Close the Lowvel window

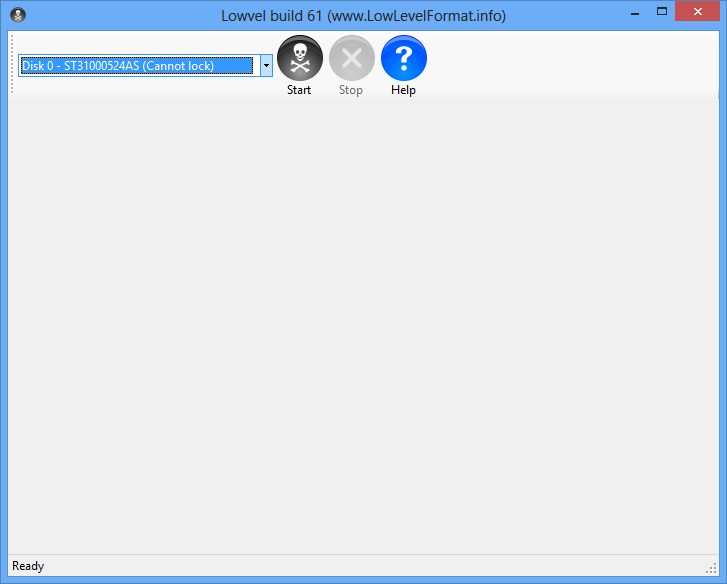[x=697, y=12]
